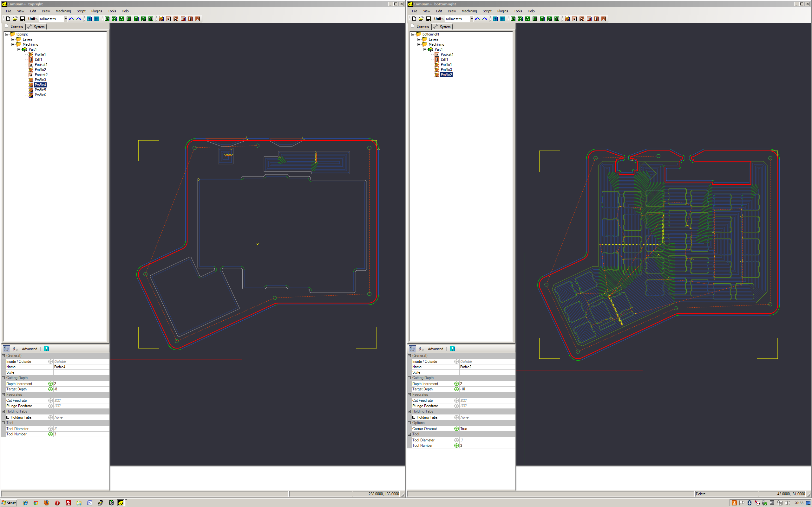The width and height of the screenshot is (812, 507).
Task: Open the Machining menu in topright window
Action: 63,11
